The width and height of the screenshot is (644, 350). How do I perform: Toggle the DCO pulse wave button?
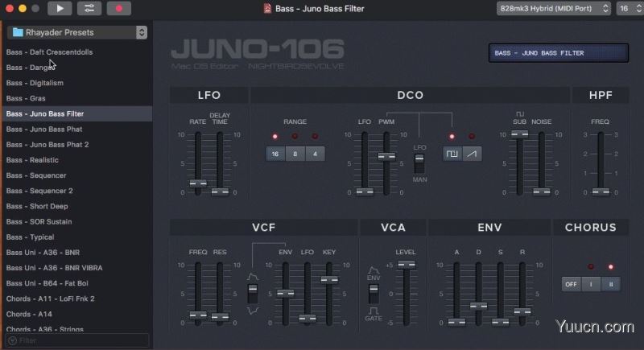tap(452, 154)
